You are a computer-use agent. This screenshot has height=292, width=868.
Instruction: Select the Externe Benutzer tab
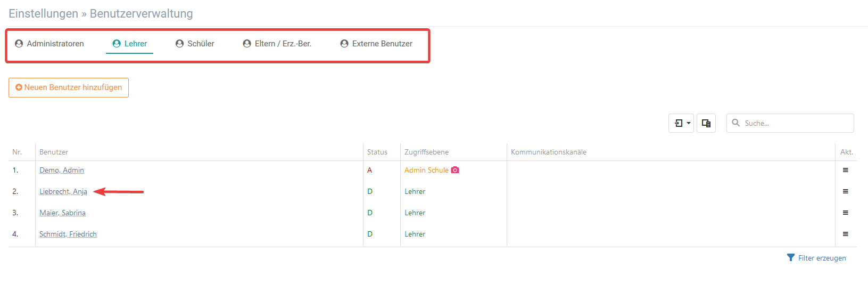376,44
